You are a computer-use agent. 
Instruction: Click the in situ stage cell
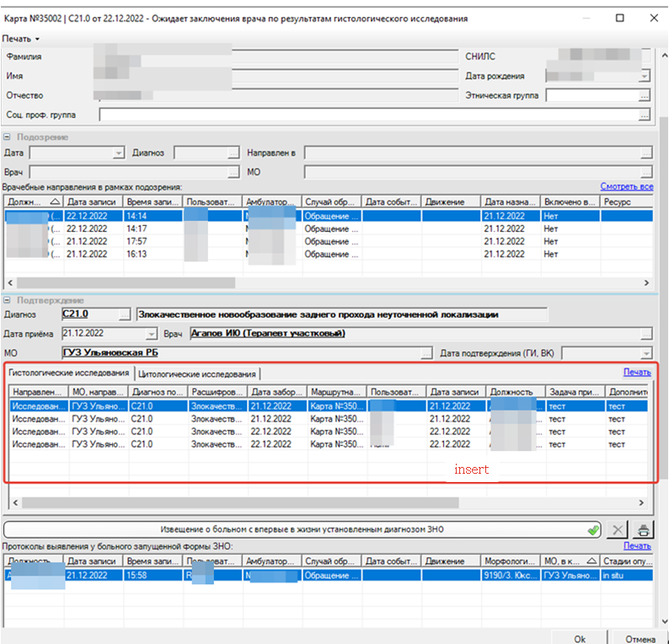tap(627, 576)
